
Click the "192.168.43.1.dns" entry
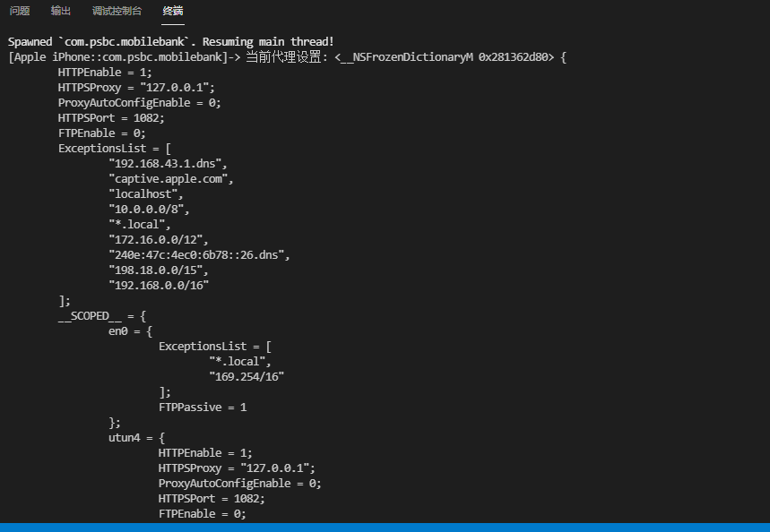tap(168, 163)
